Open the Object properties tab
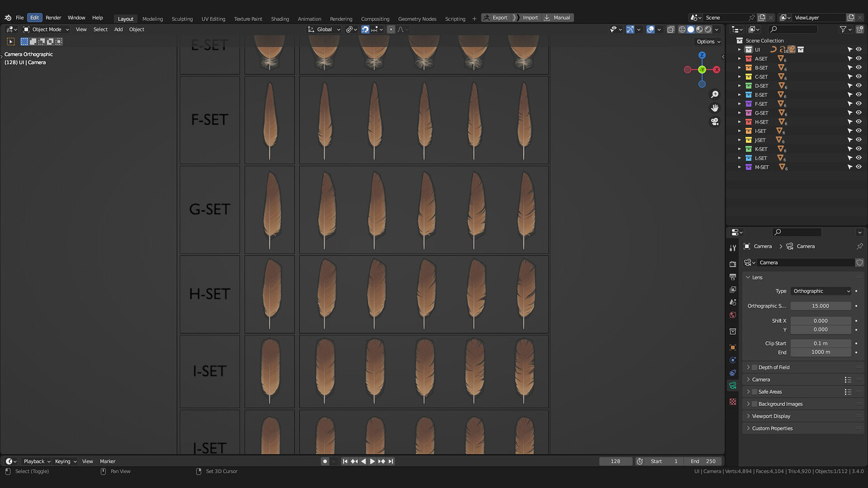The width and height of the screenshot is (868, 488). tap(733, 347)
